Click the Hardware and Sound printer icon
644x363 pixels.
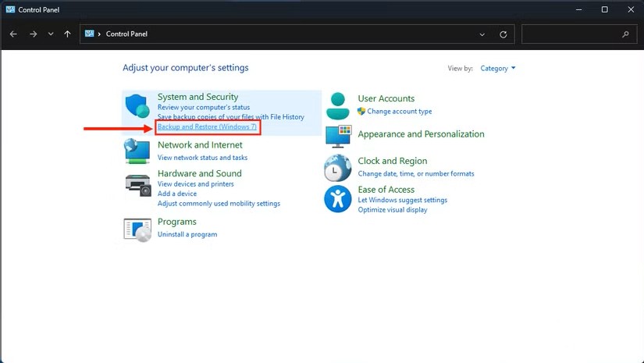(x=137, y=185)
